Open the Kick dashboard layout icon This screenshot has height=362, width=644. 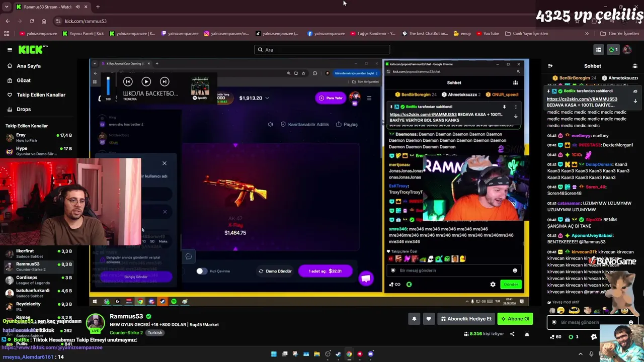[599, 50]
